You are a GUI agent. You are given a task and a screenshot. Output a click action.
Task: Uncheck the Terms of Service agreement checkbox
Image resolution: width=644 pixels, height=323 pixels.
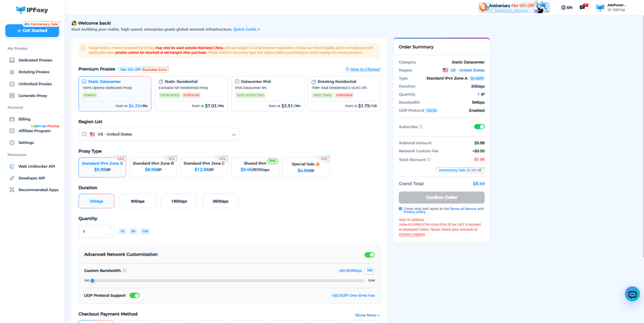point(401,209)
